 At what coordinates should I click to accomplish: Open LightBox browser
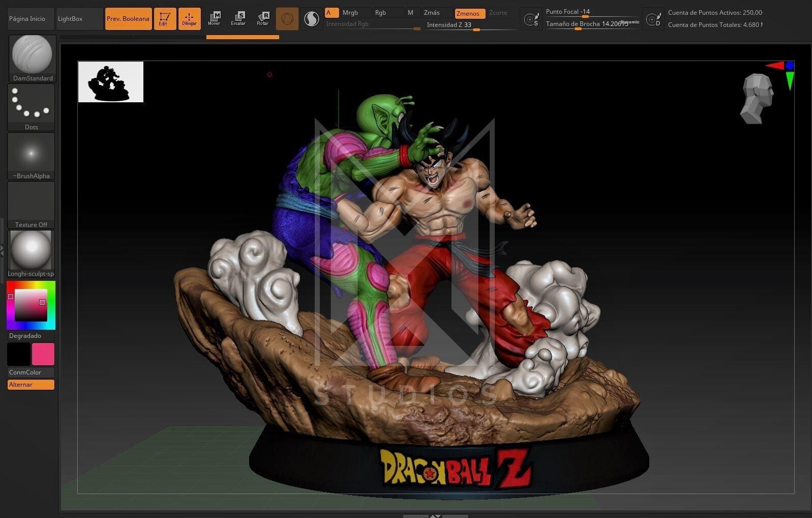click(x=71, y=19)
